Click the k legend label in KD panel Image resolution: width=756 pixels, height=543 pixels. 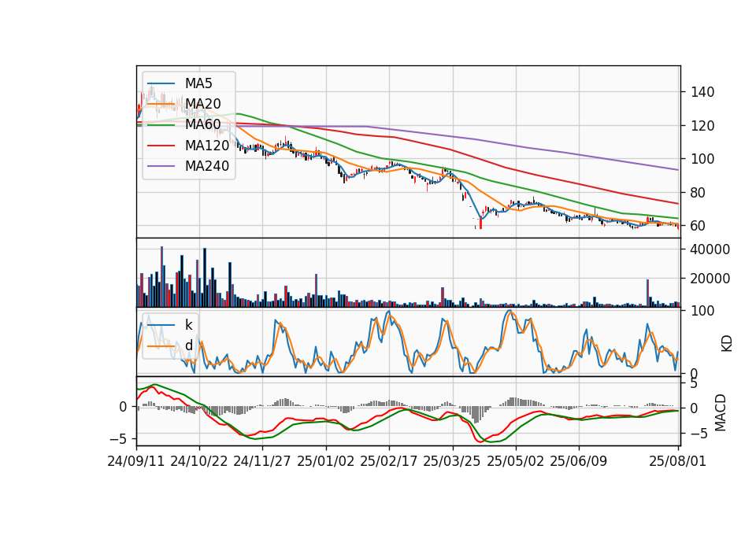(188, 325)
